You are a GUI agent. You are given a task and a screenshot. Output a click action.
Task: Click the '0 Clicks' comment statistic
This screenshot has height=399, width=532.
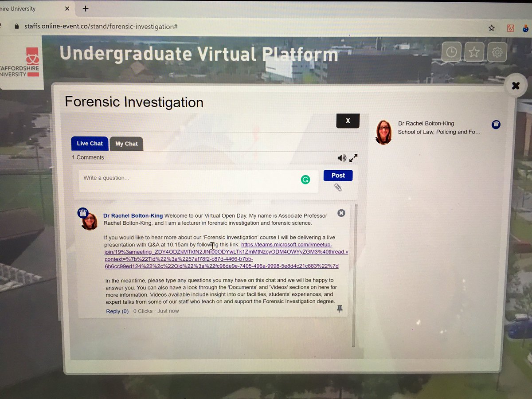coord(143,311)
